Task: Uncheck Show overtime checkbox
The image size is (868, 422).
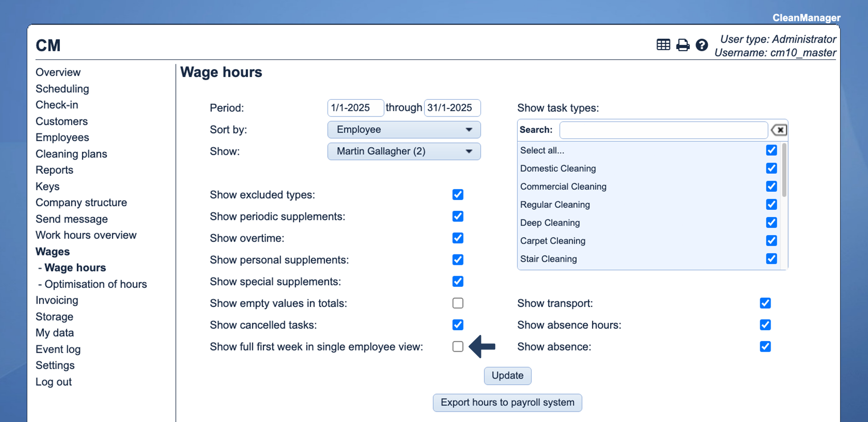Action: (x=458, y=238)
